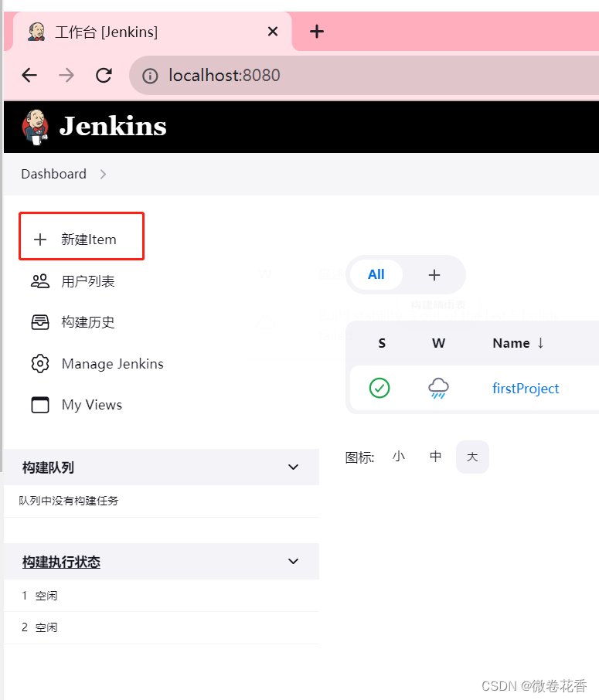Open the 用户列表 user list page
Screen dimensions: 599x700
[x=88, y=281]
